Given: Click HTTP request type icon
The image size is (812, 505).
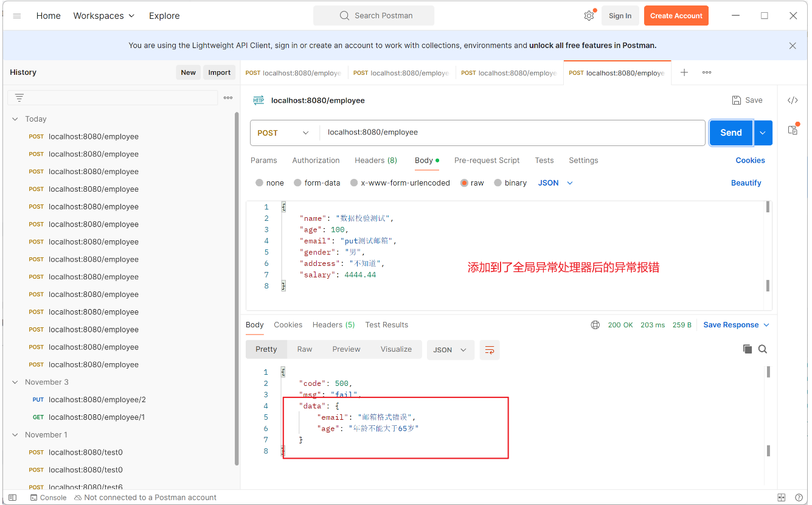Looking at the screenshot, I should (x=259, y=100).
